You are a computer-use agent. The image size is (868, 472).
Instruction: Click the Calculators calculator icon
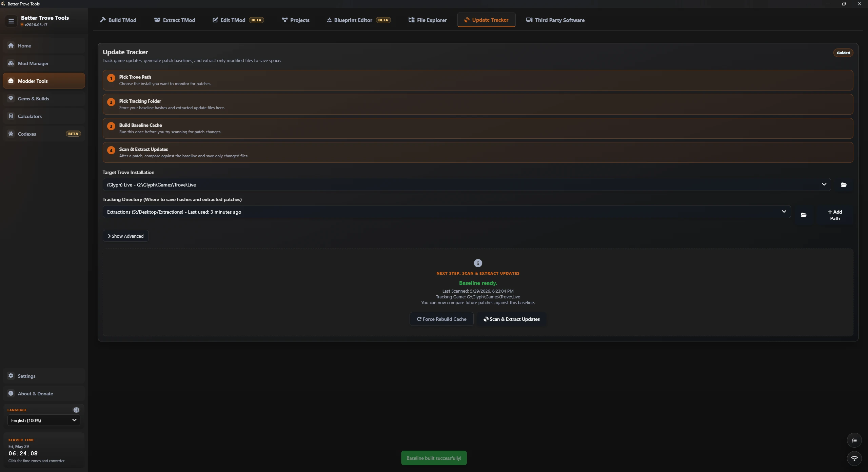[x=11, y=116]
